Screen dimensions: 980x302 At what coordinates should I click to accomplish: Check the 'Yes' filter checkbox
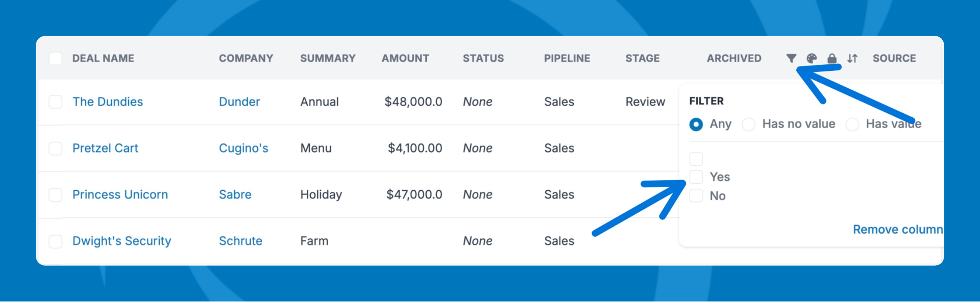point(696,177)
